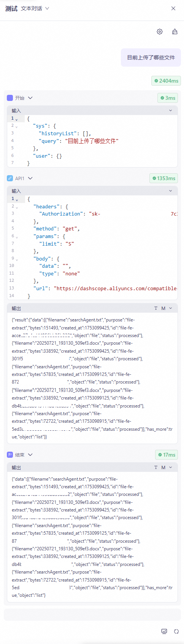Collapse the 开始 node section

[30, 98]
